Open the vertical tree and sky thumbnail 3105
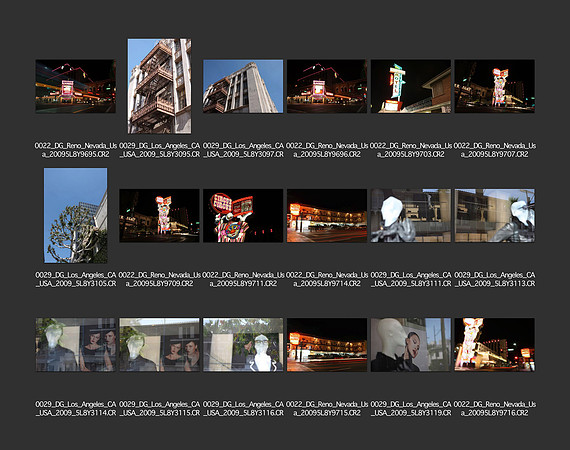 click(x=76, y=215)
